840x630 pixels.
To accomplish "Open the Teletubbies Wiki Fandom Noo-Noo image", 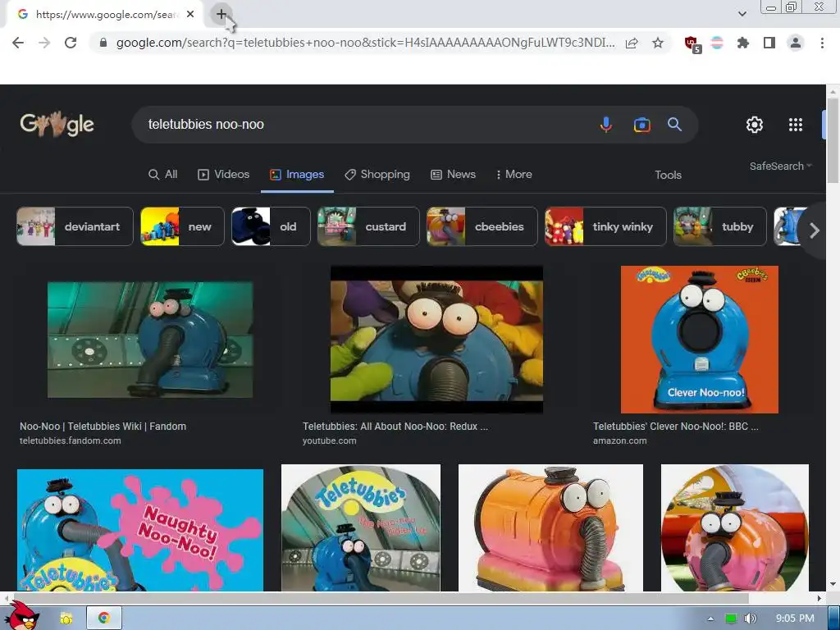I will click(150, 340).
